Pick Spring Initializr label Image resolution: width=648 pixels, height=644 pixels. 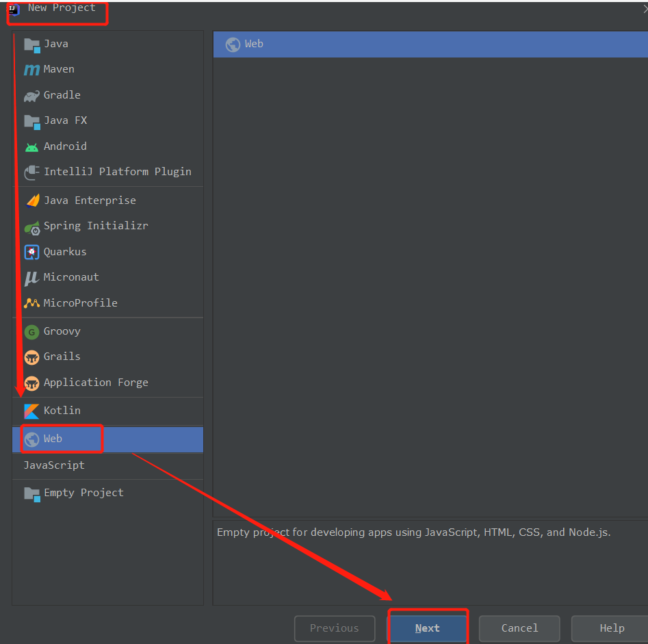[96, 226]
